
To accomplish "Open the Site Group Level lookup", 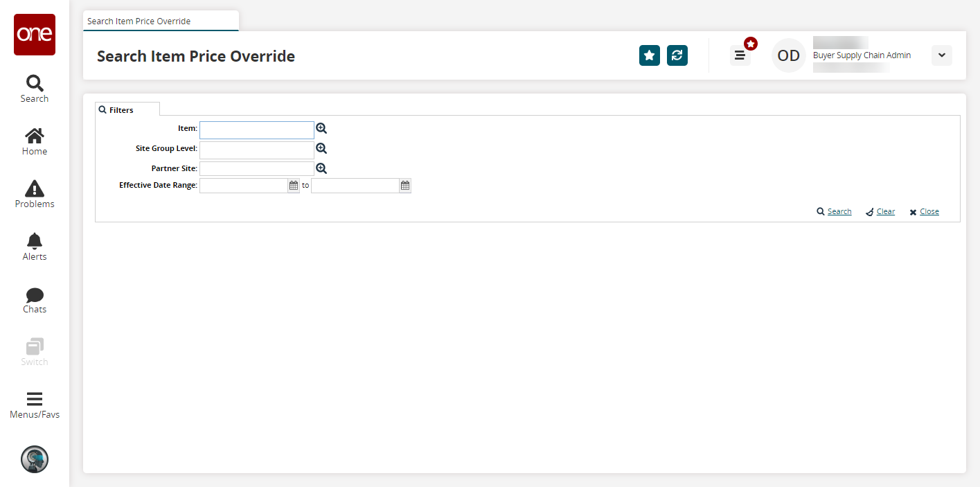I will 321,148.
